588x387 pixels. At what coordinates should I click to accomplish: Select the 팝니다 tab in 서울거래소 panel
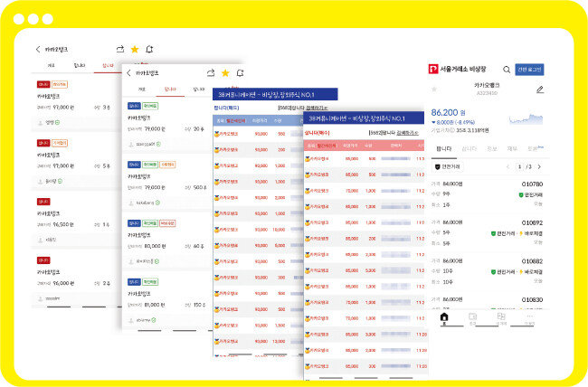[444, 149]
